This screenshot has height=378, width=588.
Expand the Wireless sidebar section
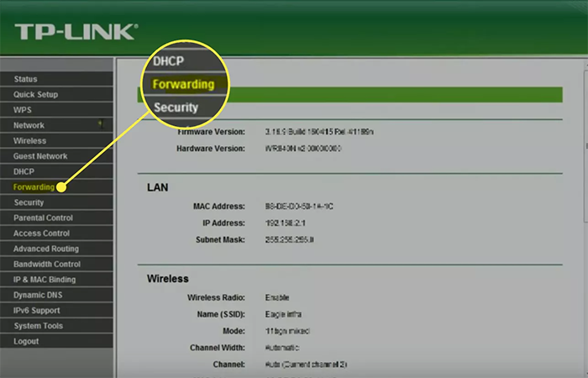(x=30, y=141)
